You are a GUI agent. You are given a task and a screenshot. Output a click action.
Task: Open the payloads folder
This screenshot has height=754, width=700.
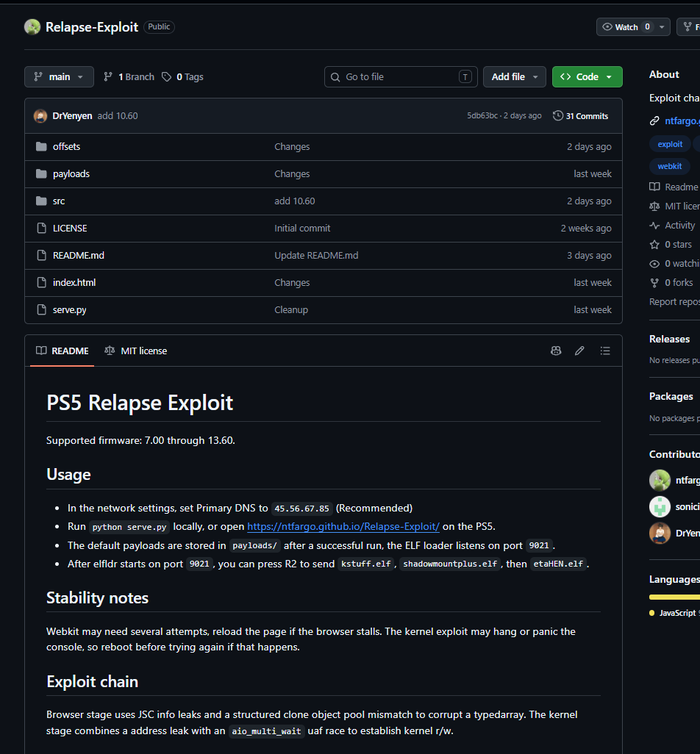[x=71, y=173]
